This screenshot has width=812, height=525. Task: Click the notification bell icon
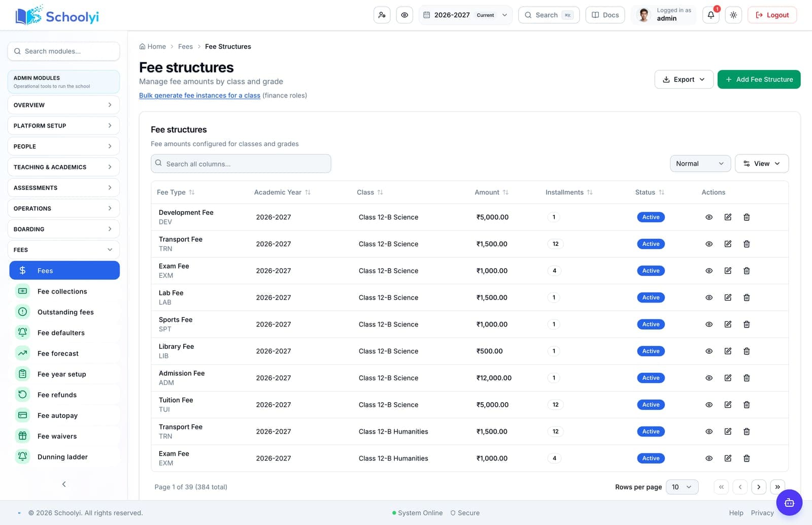point(710,15)
